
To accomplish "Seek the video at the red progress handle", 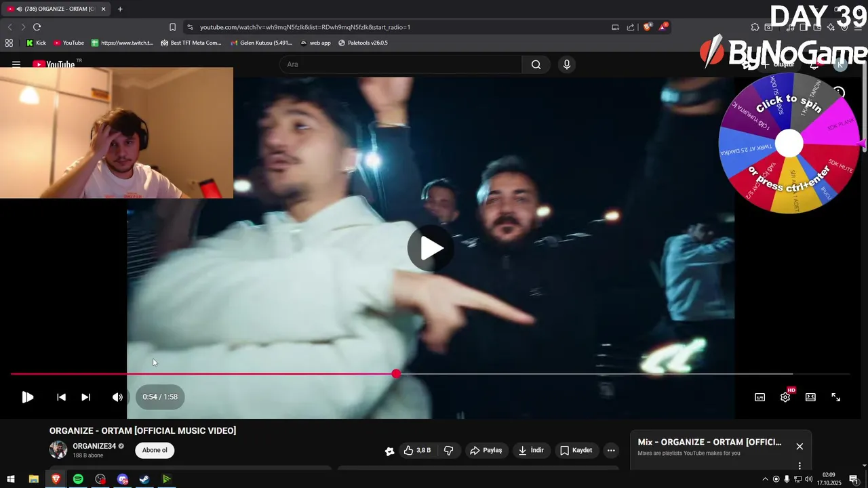I will point(396,373).
